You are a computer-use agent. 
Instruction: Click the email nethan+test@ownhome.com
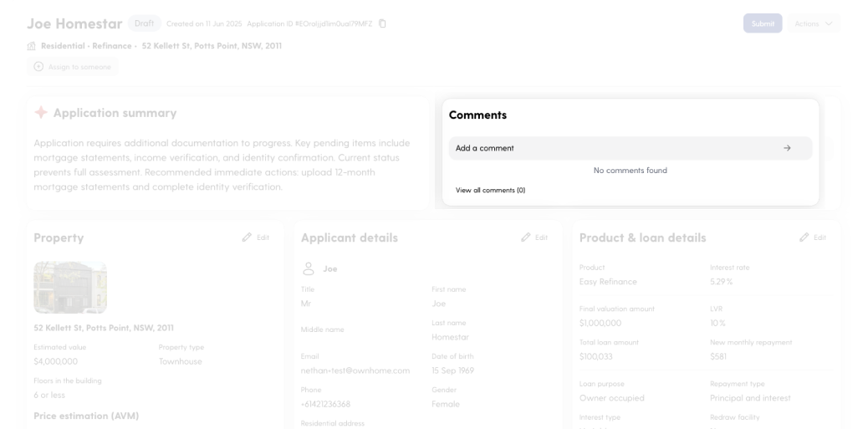[355, 370]
